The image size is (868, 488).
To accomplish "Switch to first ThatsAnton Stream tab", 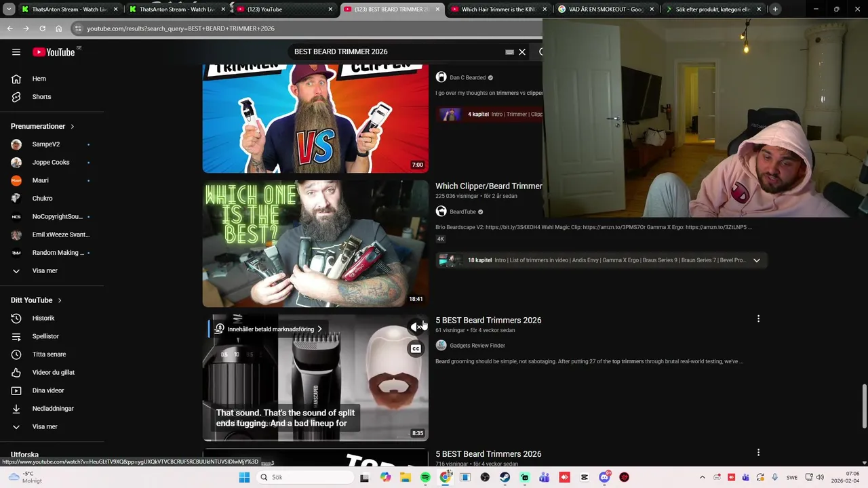I will click(x=69, y=9).
